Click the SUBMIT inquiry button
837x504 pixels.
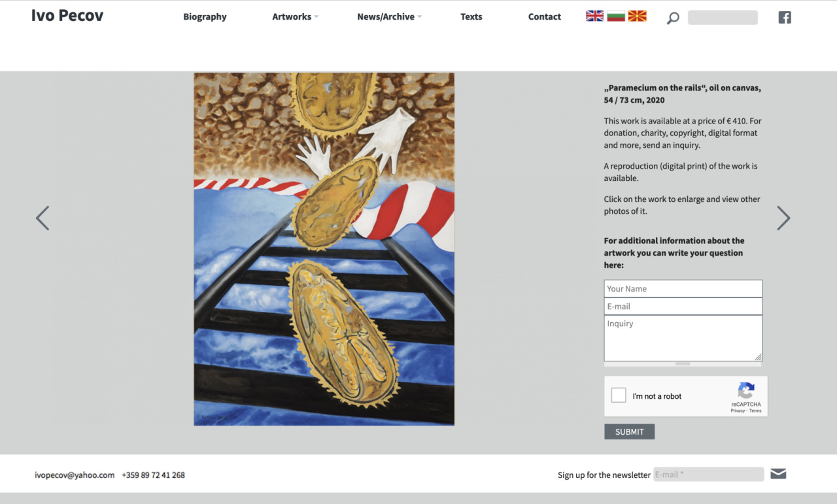[629, 431]
